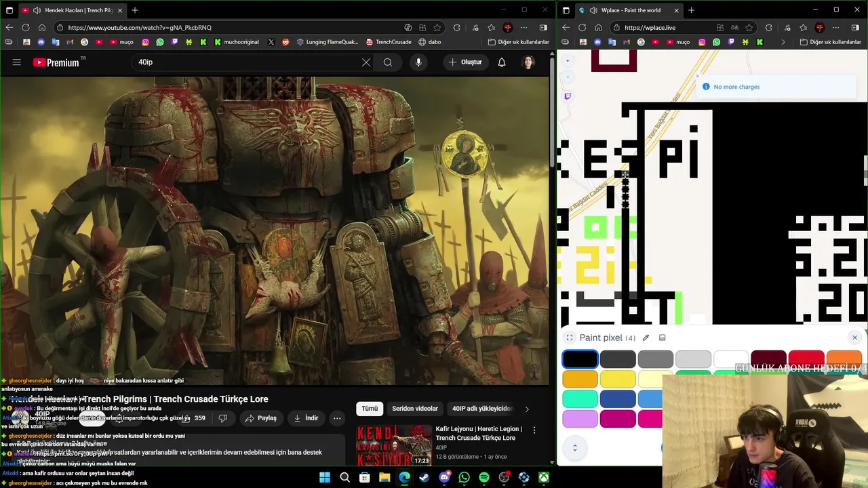Click back arrow in the YouTube browser window
Screen dimensions: 868x488
point(9,28)
